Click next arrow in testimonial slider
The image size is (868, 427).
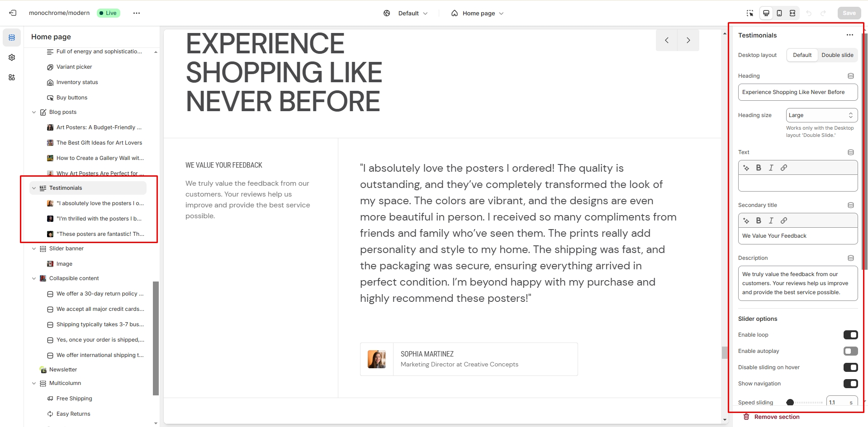coord(688,40)
